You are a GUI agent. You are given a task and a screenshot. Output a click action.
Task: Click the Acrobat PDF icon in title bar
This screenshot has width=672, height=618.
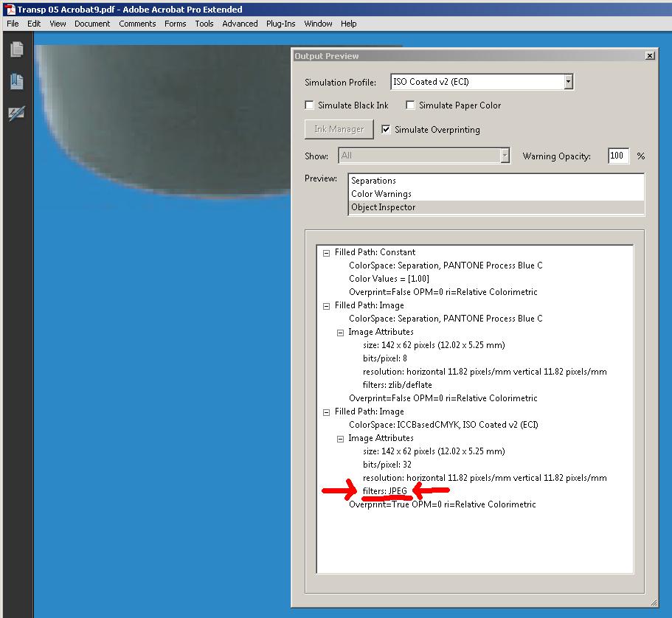click(10, 9)
